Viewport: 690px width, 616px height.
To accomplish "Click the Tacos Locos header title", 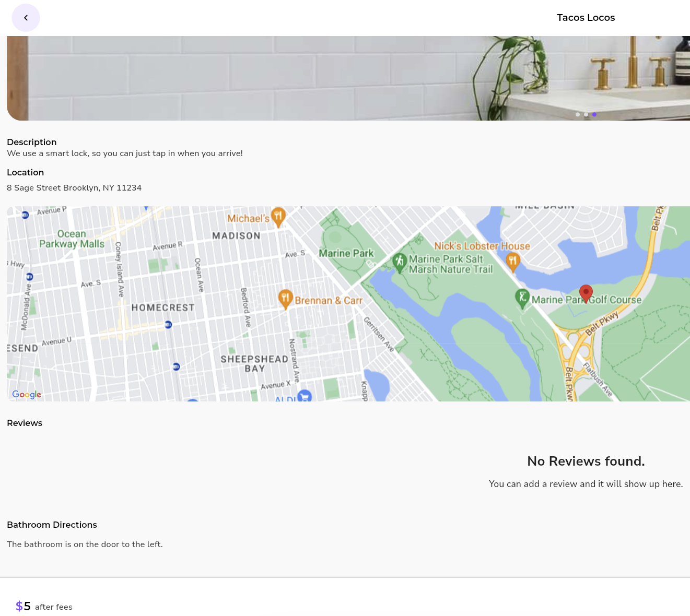I will coord(586,18).
